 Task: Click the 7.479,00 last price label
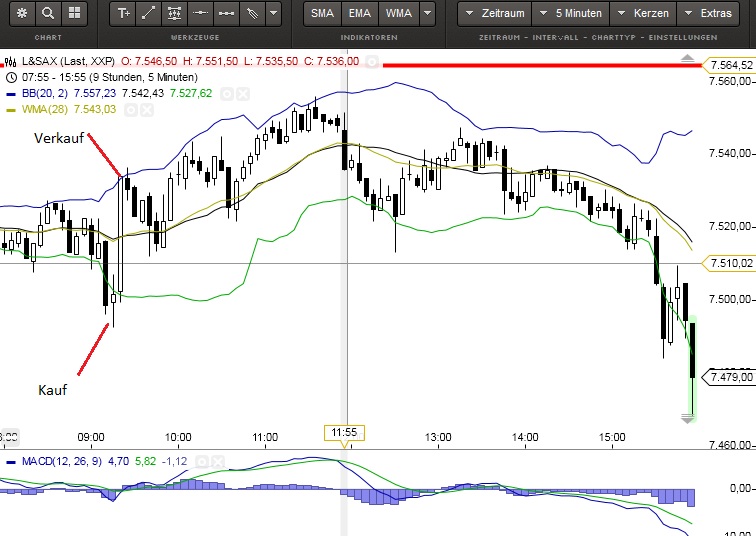pyautogui.click(x=731, y=376)
